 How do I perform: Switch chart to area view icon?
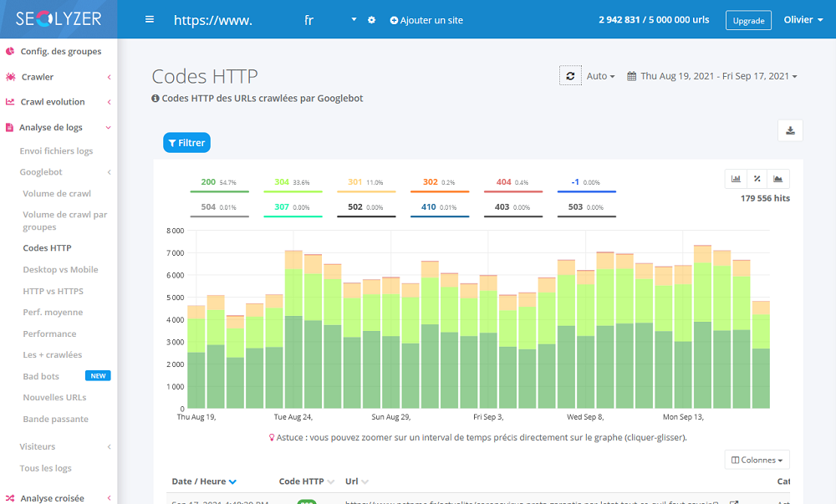[x=777, y=179]
